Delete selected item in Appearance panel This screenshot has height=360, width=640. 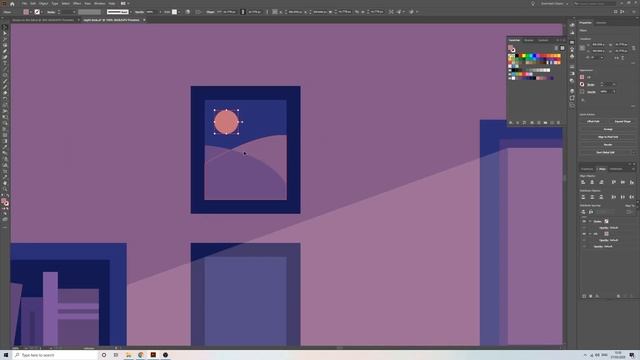click(x=631, y=296)
